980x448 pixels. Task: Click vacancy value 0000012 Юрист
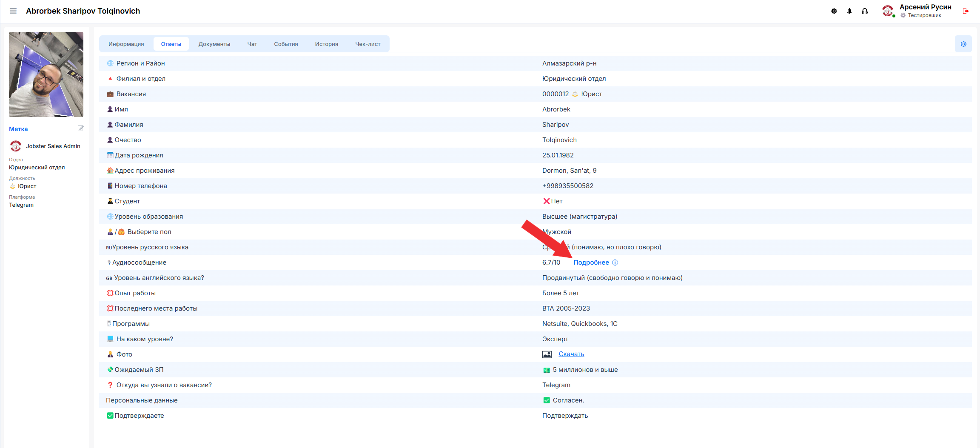572,94
